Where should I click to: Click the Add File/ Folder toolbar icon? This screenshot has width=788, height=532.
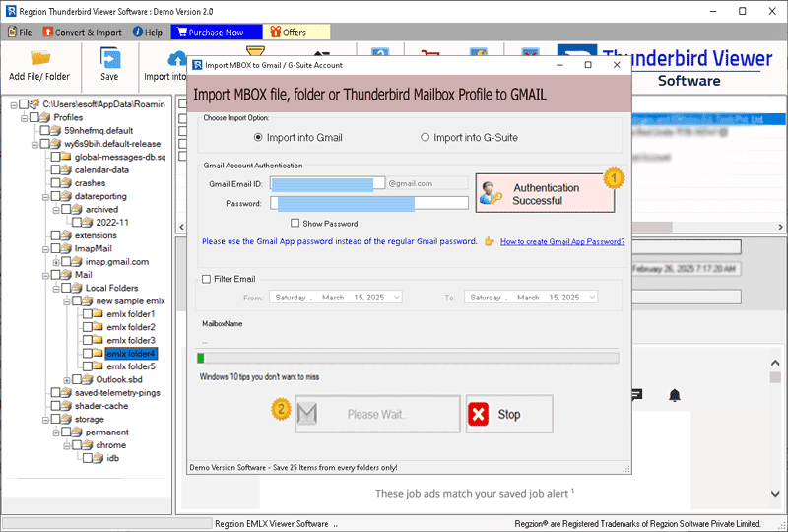pos(40,57)
